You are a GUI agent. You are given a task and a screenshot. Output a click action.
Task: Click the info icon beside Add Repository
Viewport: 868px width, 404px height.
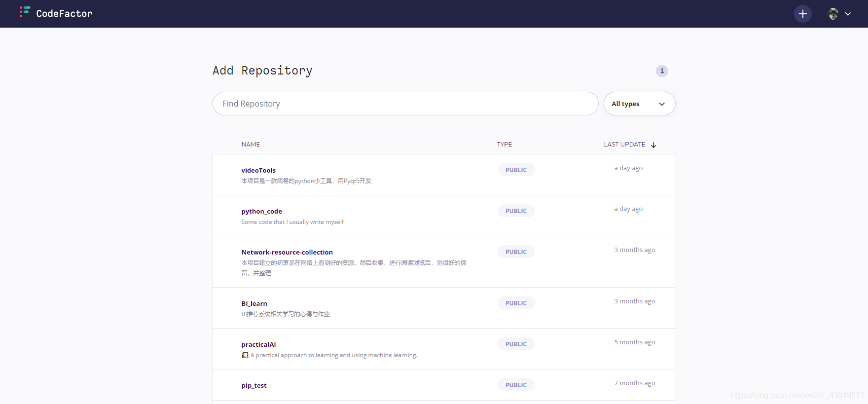[662, 71]
